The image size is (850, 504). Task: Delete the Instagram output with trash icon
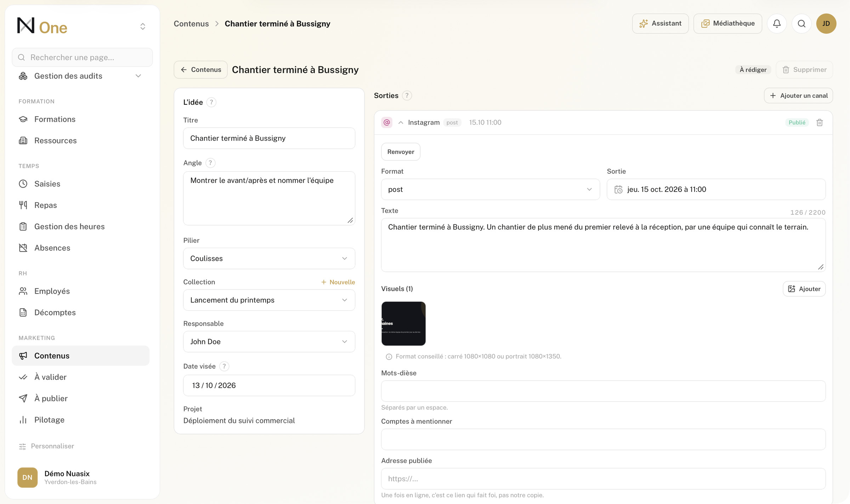coord(820,122)
